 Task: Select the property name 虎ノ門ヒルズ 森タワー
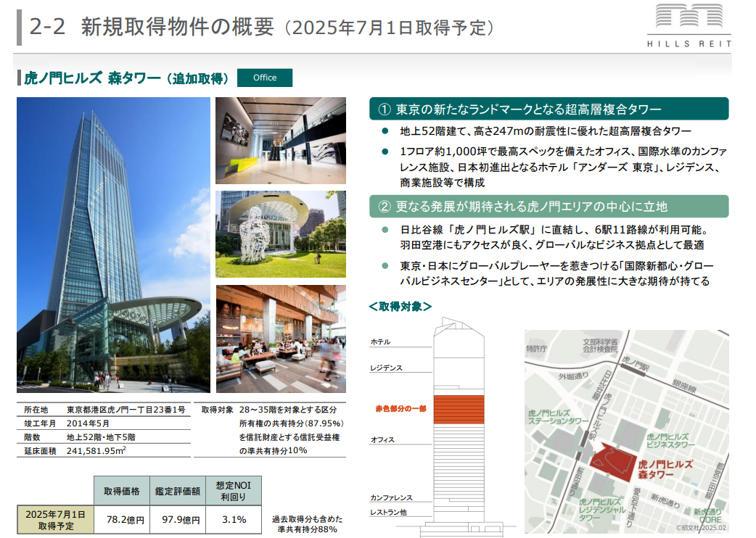(92, 78)
